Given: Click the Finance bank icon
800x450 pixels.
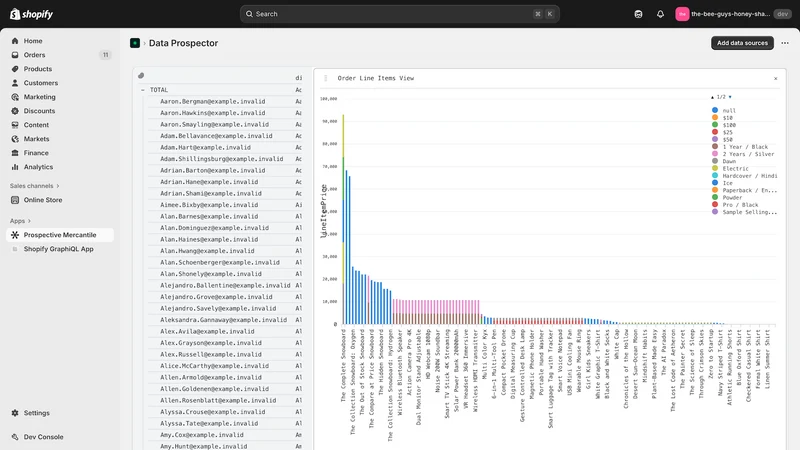Looking at the screenshot, I should 15,153.
